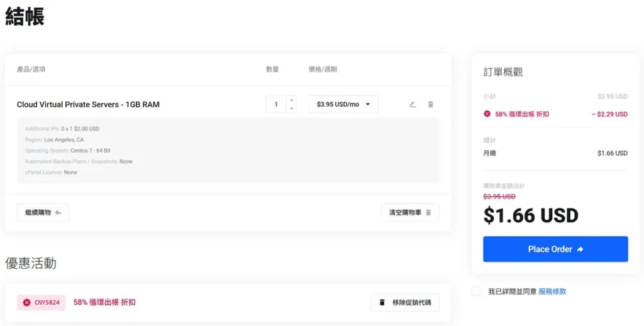Image resolution: width=644 pixels, height=326 pixels.
Task: Open the 服務條款 terms of service link
Action: click(x=552, y=291)
